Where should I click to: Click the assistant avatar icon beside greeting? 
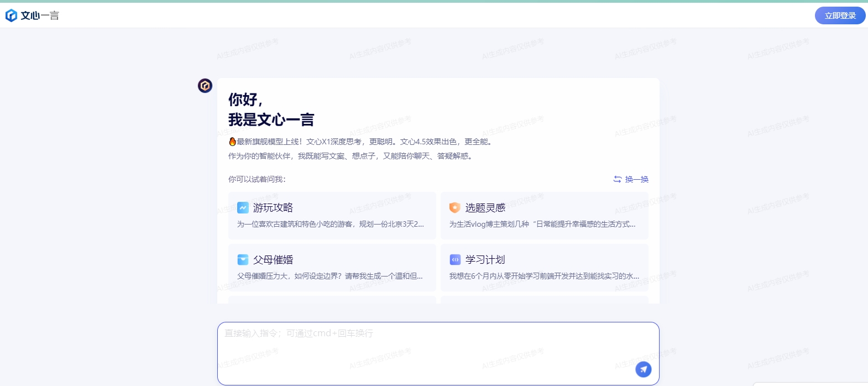[x=205, y=86]
